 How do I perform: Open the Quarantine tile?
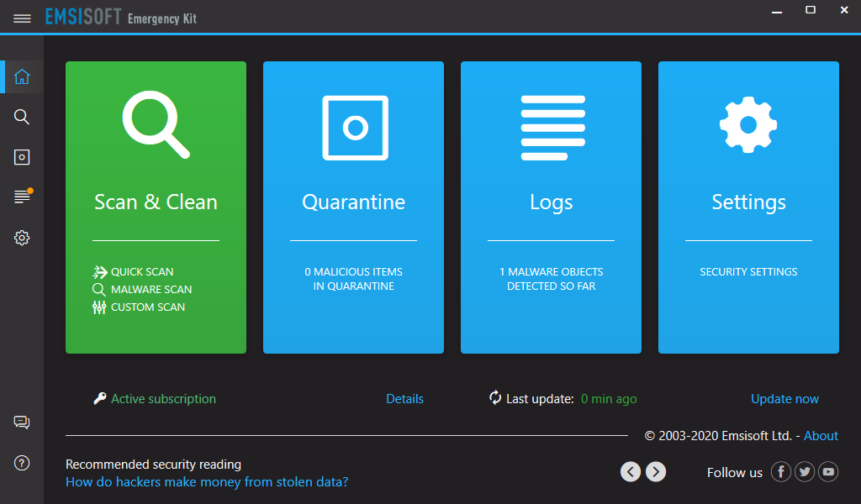[354, 207]
